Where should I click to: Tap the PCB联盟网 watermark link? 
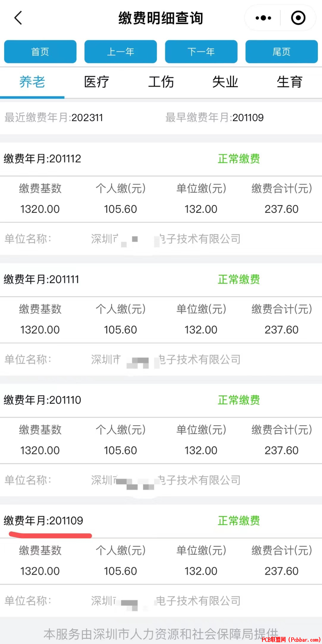[291, 640]
